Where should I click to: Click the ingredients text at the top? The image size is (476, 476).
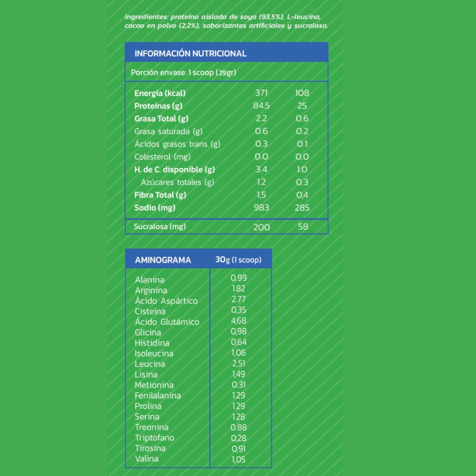coord(226,21)
